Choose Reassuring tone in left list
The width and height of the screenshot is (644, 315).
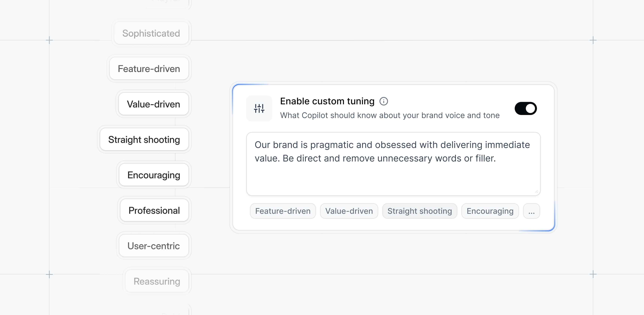click(156, 281)
